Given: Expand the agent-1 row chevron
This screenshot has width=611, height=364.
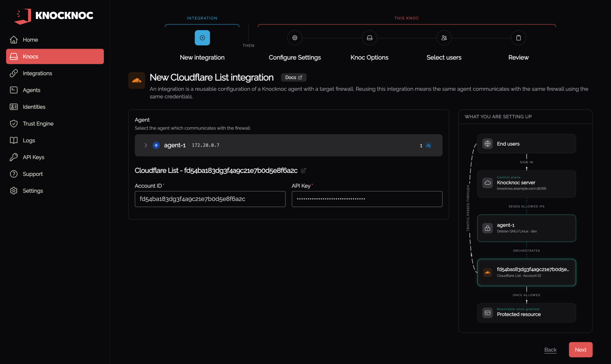Looking at the screenshot, I should coord(146,145).
